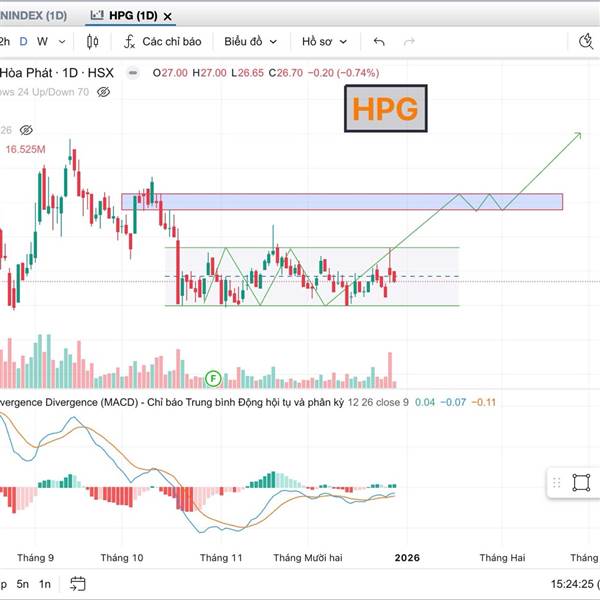Click the Tháng 10 time axis label
The width and height of the screenshot is (600, 600).
click(x=122, y=558)
